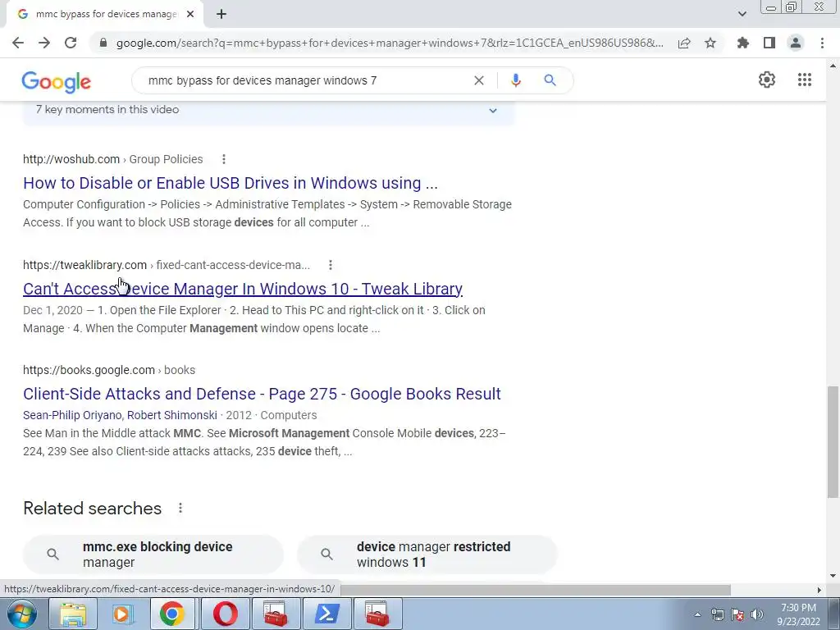Open the tab search dropdown arrow
This screenshot has height=630, width=840.
[742, 14]
